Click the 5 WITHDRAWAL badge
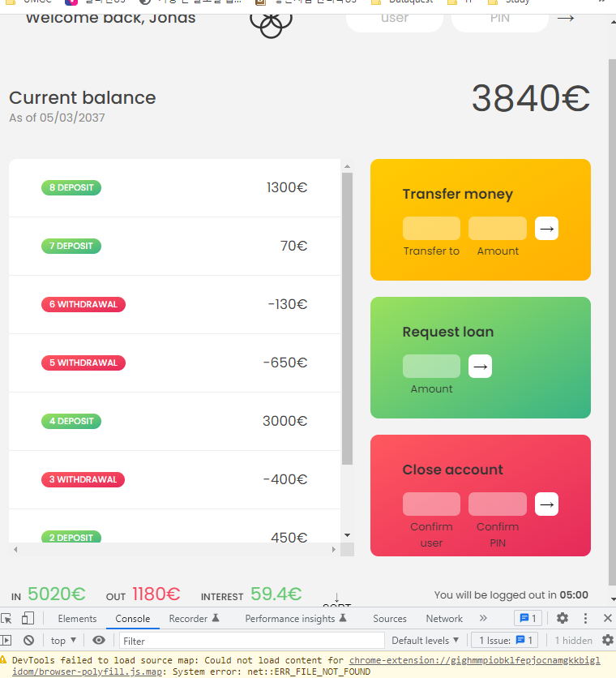Screen dimensions: 616x678 pyautogui.click(x=83, y=363)
